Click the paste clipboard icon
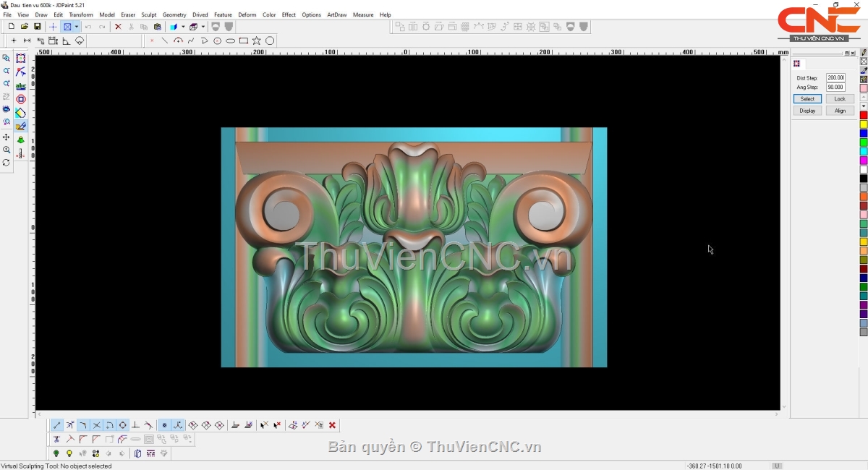868x470 pixels. [x=157, y=27]
